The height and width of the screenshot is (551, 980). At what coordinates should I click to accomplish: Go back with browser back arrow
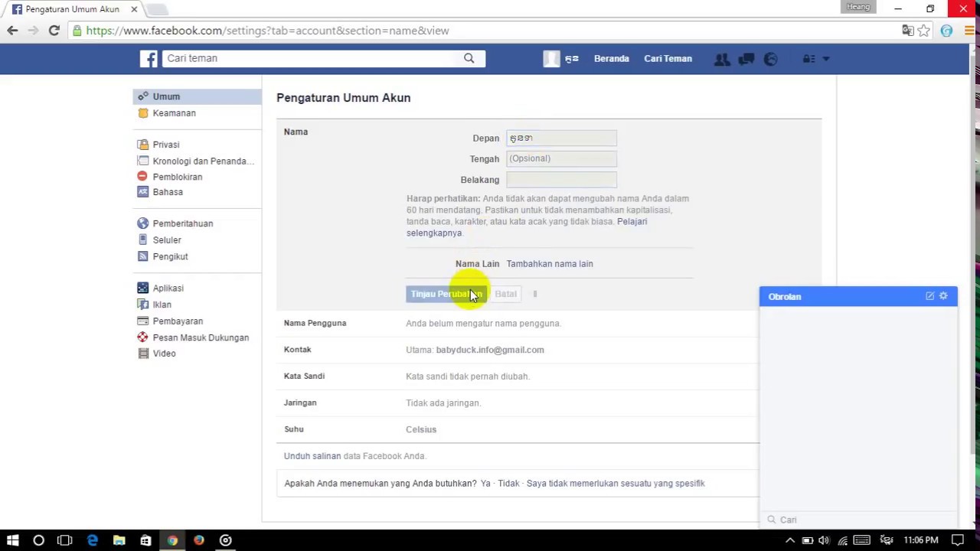(x=12, y=31)
